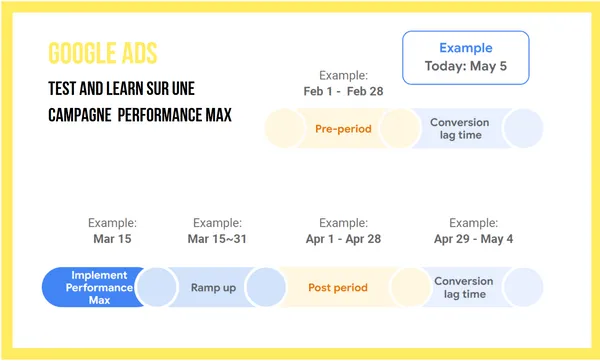Click the Campagne Performance Max title text
600x361 pixels.
pyautogui.click(x=140, y=115)
